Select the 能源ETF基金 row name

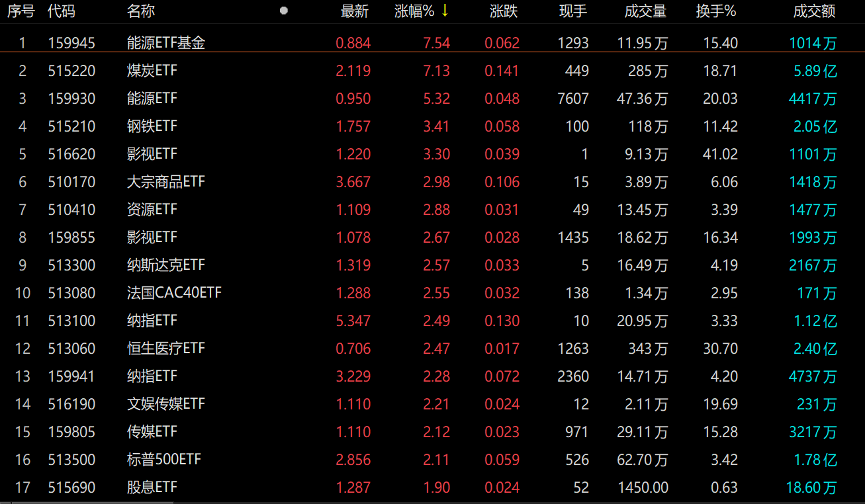166,43
